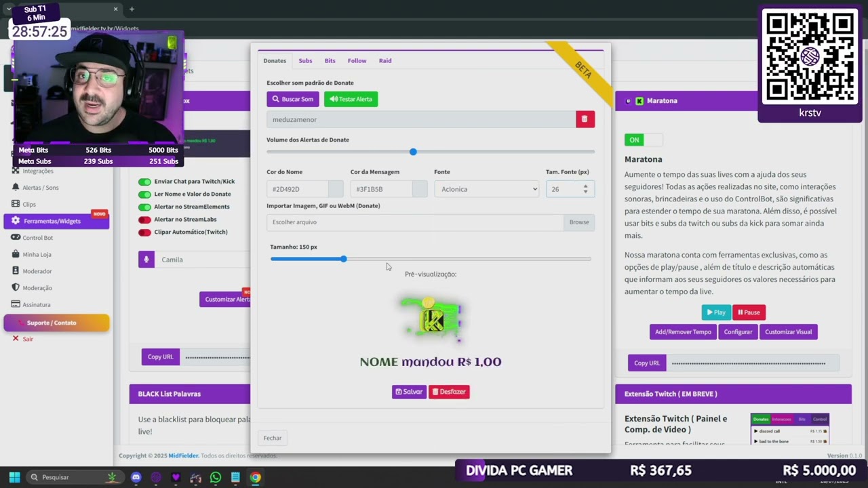Switch to the Subs tab
Screen dimensions: 868x488
pos(305,60)
